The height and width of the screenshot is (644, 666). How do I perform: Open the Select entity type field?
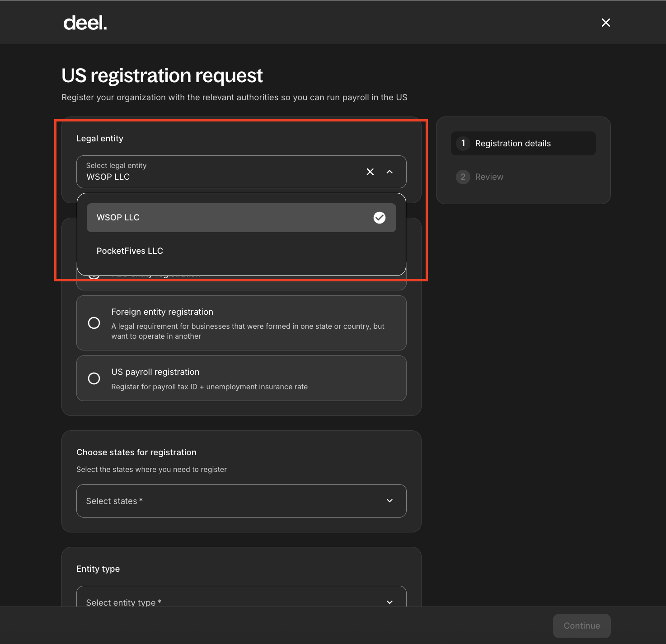point(226,600)
